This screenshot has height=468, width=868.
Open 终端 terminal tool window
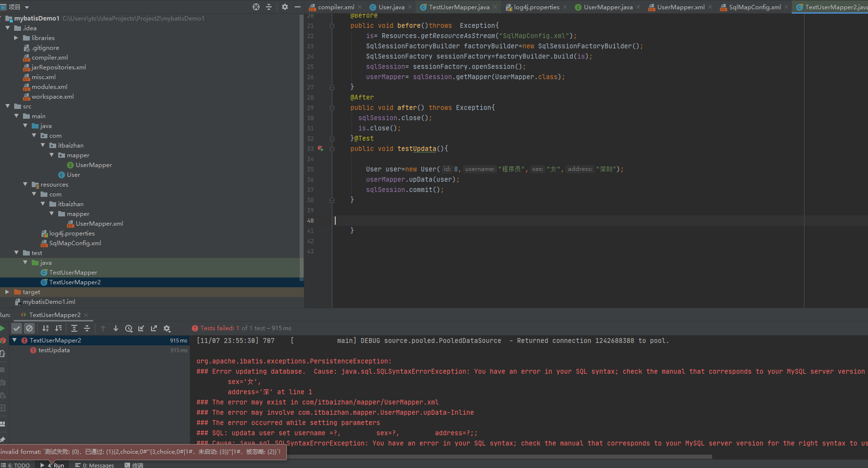[x=134, y=465]
